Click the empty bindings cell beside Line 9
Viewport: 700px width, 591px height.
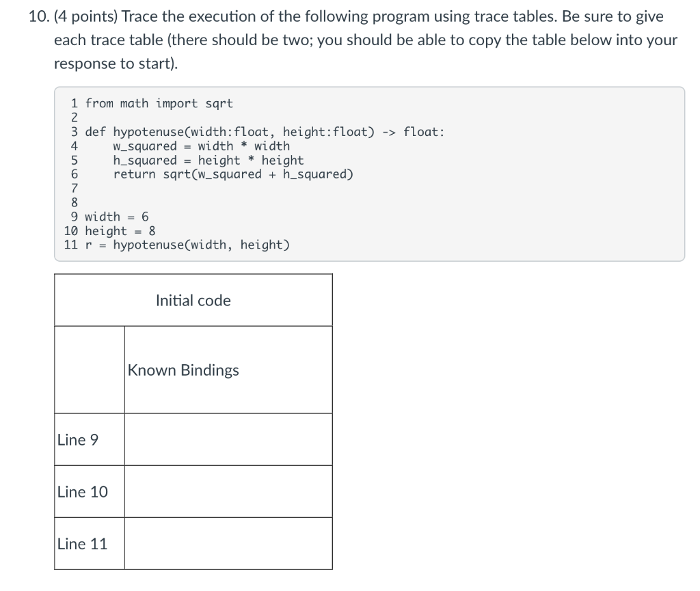228,440
